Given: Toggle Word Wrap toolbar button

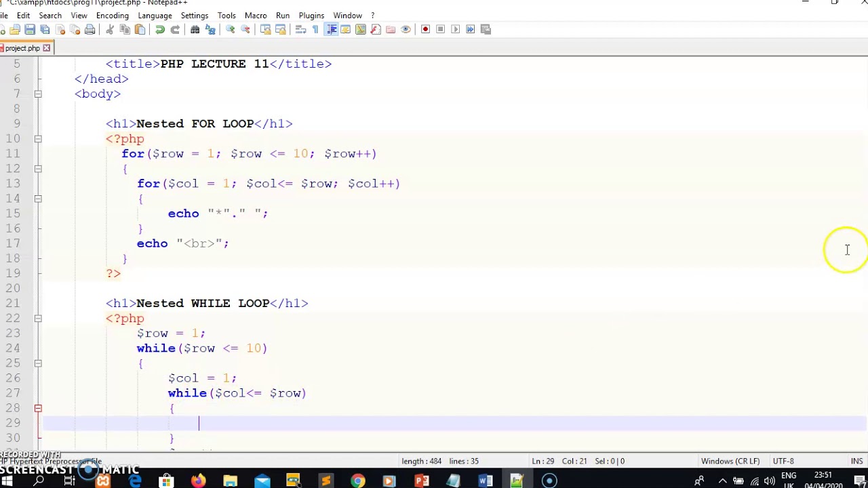Looking at the screenshot, I should 301,29.
